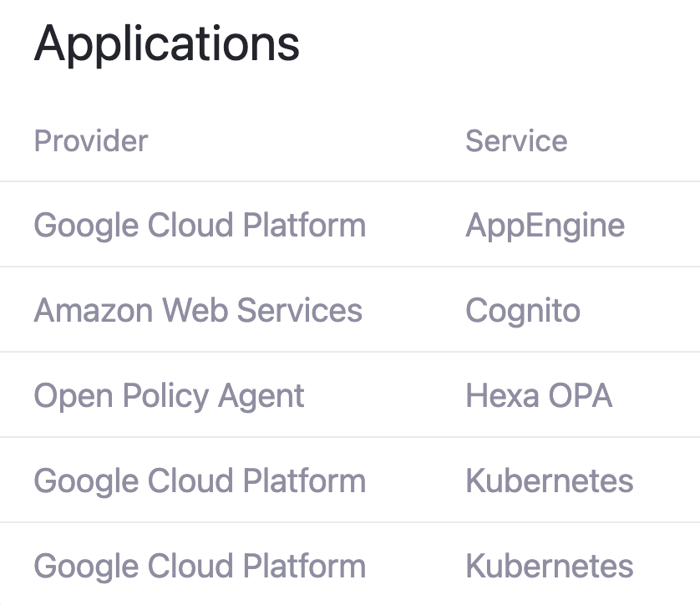Click the Open Policy Agent provider cell
This screenshot has height=605, width=700.
click(171, 394)
